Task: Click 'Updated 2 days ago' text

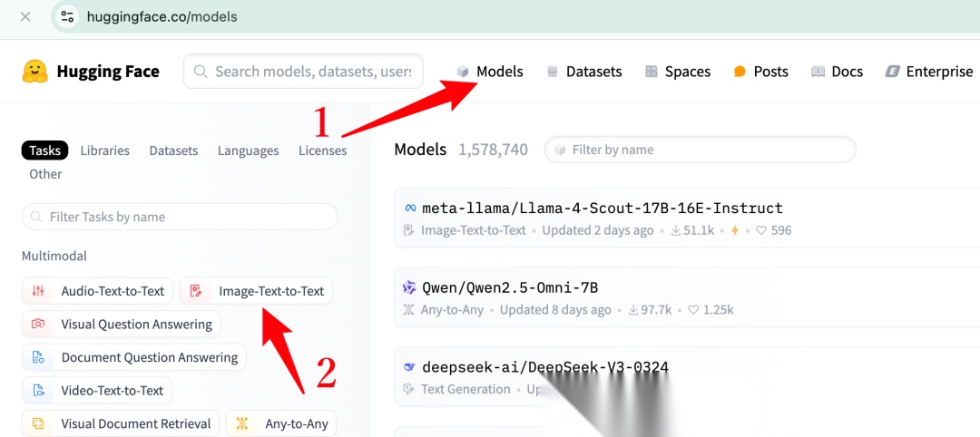Action: [x=597, y=230]
